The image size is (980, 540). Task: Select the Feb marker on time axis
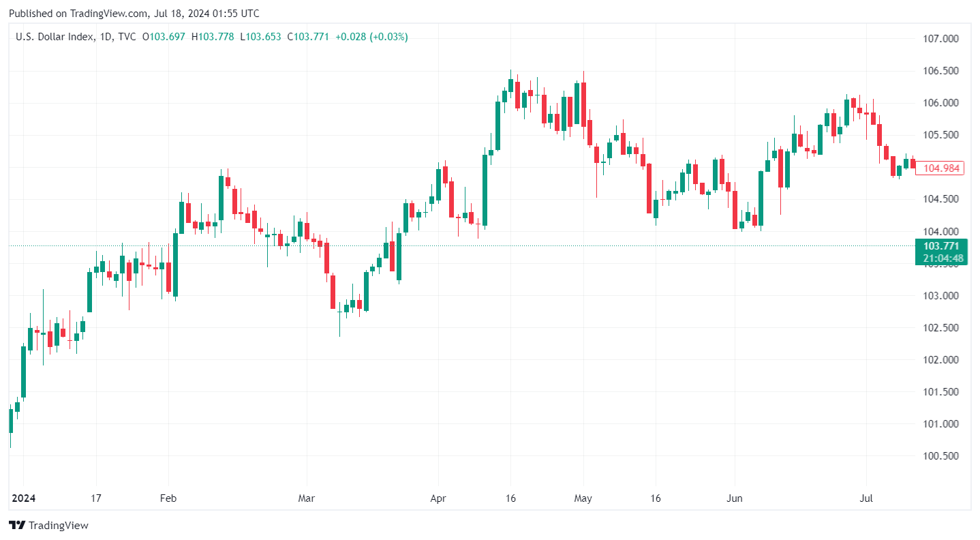click(168, 498)
